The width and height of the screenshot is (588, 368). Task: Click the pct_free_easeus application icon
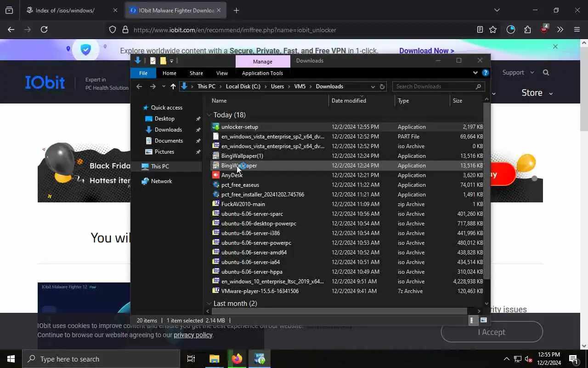click(x=216, y=185)
